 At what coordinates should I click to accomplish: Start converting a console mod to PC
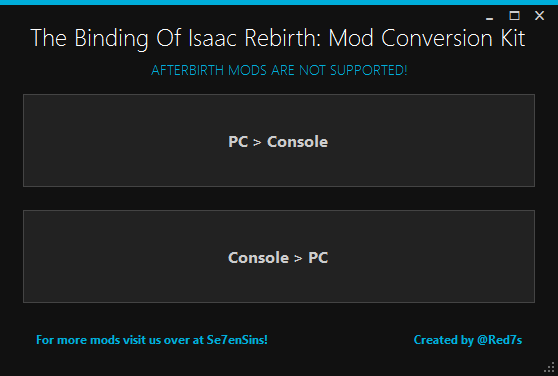279,256
